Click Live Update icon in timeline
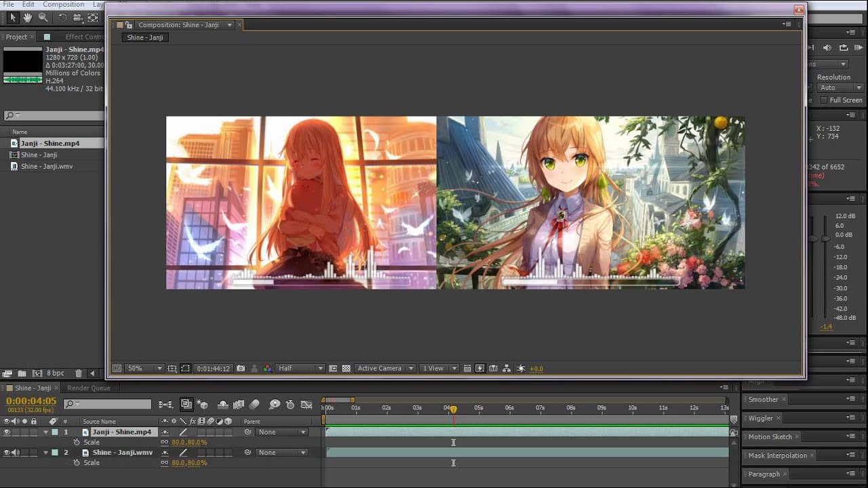868x488 pixels. coord(186,405)
